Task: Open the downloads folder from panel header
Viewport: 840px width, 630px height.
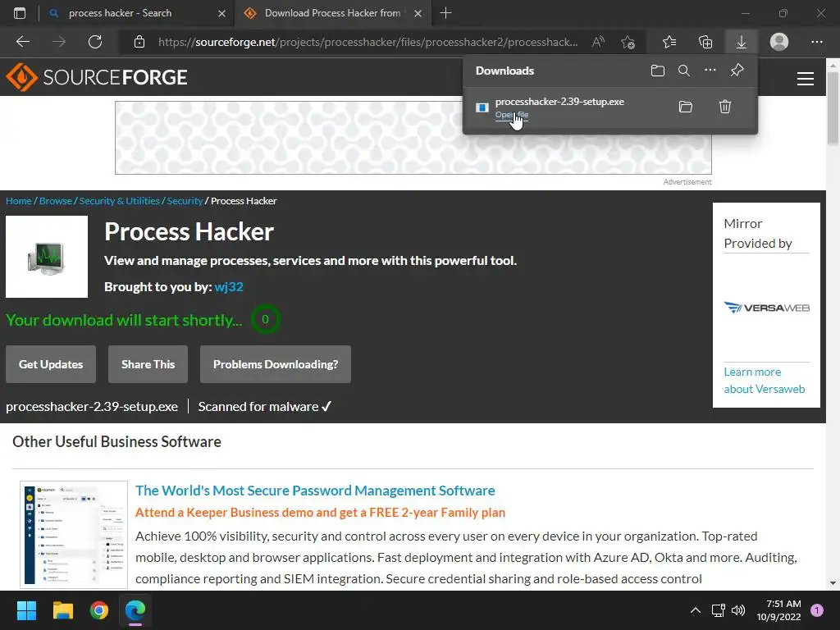Action: coord(658,71)
